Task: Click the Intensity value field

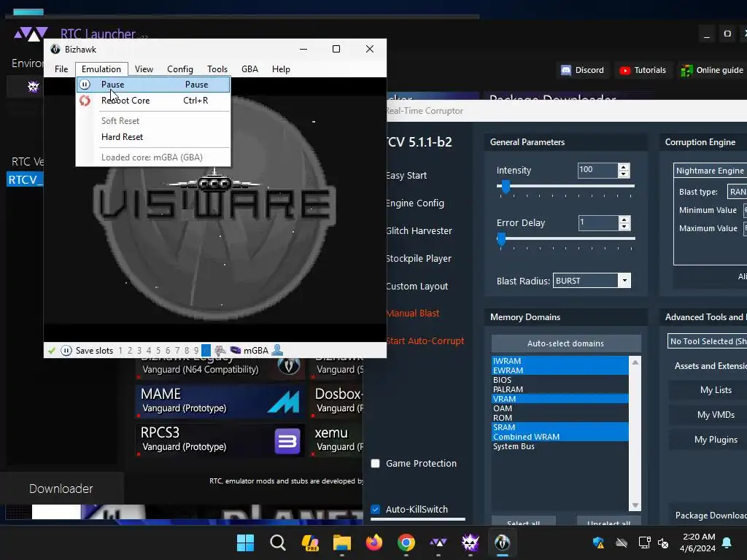Action: coord(598,171)
